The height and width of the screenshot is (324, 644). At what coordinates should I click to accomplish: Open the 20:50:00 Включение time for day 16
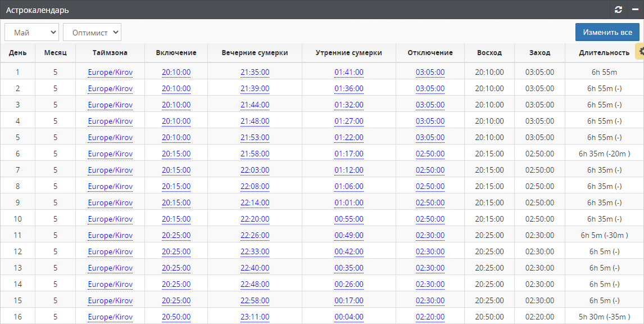pos(176,317)
